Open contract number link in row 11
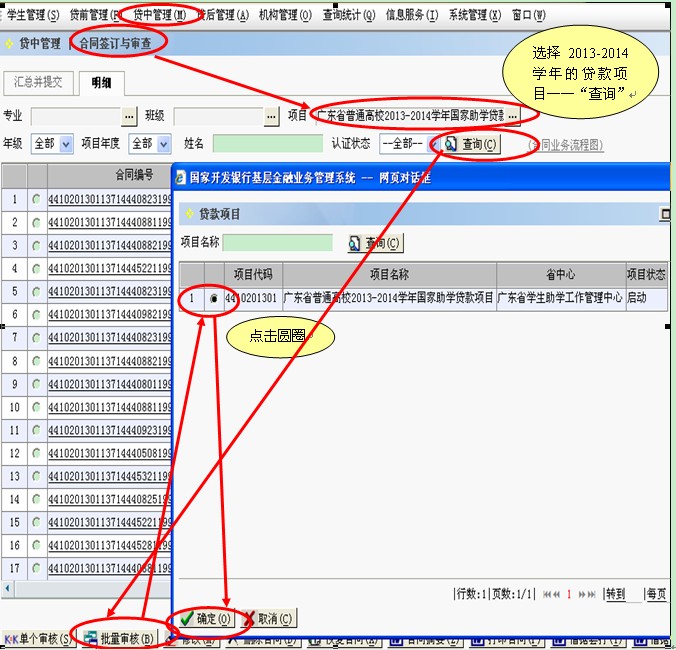The image size is (676, 650). tap(110, 430)
